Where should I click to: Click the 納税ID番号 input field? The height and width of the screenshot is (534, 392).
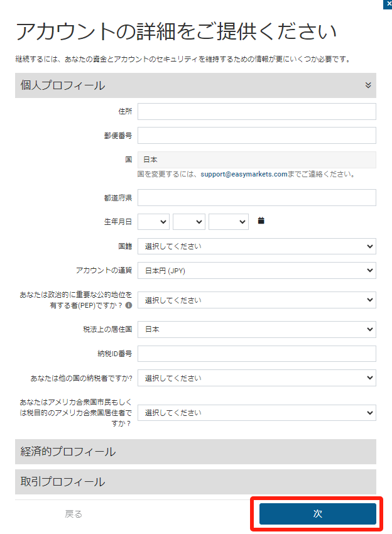click(x=257, y=354)
